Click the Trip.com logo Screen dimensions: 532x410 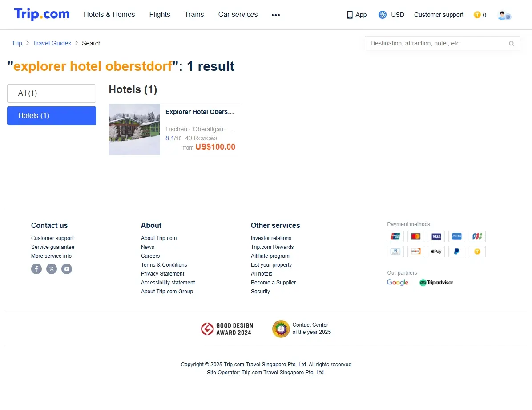(42, 14)
